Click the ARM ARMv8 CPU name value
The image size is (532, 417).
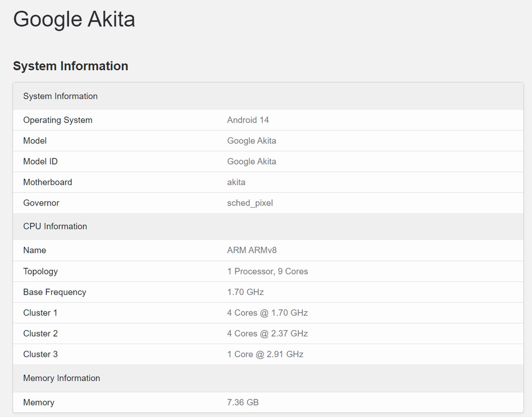tap(251, 250)
